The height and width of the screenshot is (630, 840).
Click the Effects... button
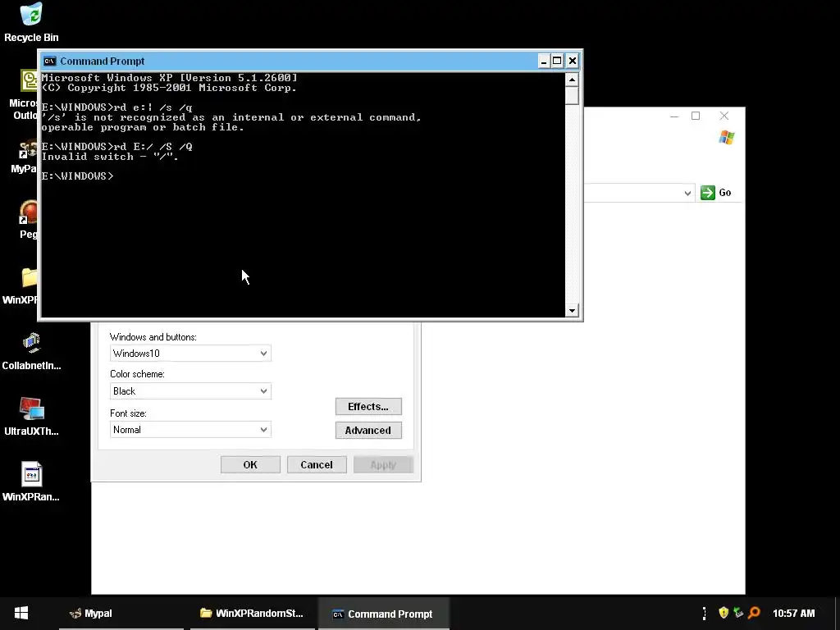[x=368, y=407]
